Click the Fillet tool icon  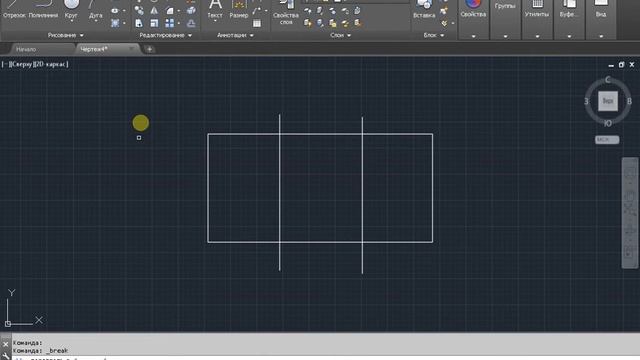[170, 11]
